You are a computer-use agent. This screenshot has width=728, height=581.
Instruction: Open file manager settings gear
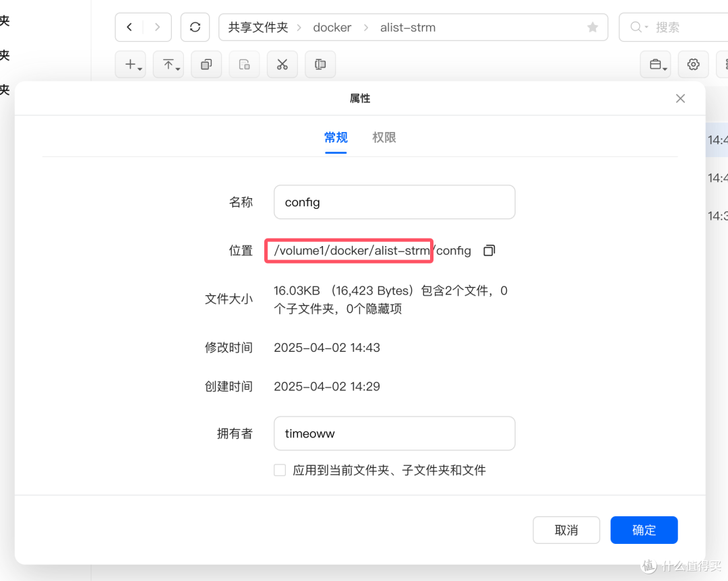pos(693,65)
